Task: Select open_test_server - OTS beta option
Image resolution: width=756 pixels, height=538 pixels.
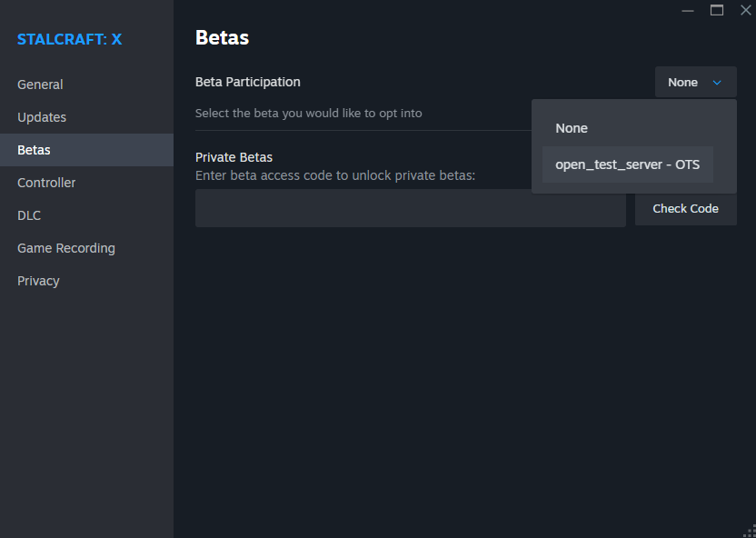Action: point(628,164)
